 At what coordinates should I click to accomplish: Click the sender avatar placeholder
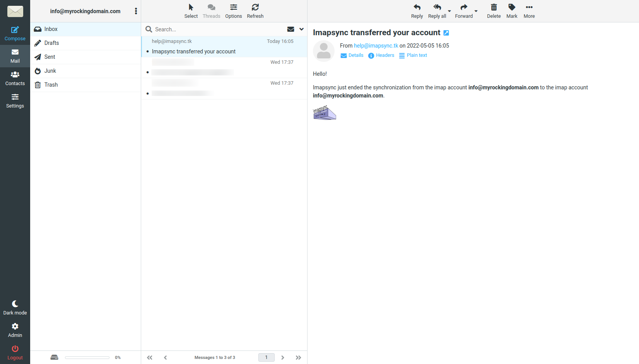pos(324,51)
